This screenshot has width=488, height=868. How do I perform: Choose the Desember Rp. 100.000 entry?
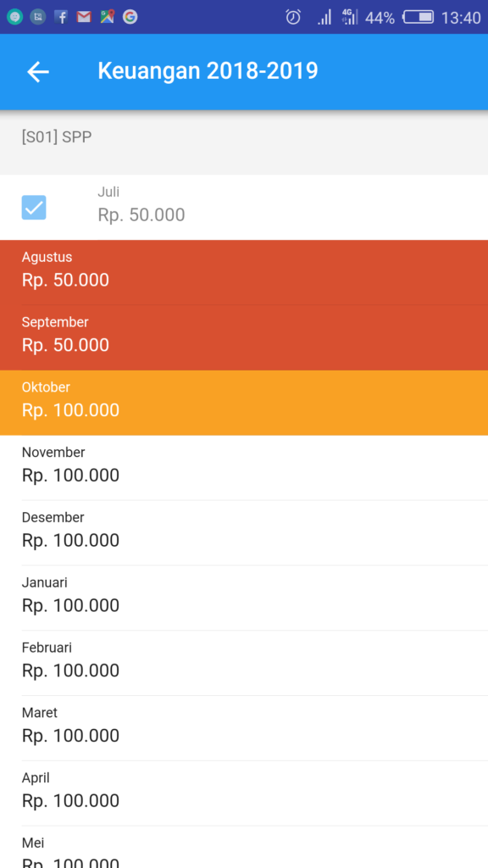coord(244,533)
